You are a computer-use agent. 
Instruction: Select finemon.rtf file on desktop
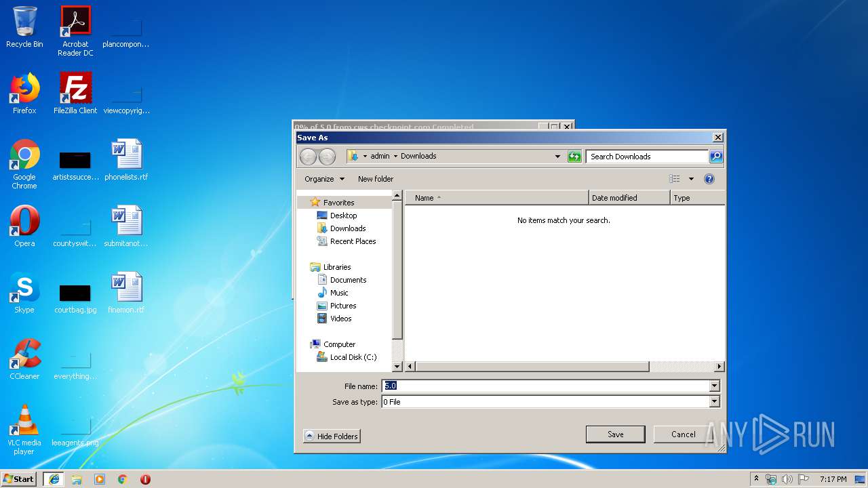(126, 293)
